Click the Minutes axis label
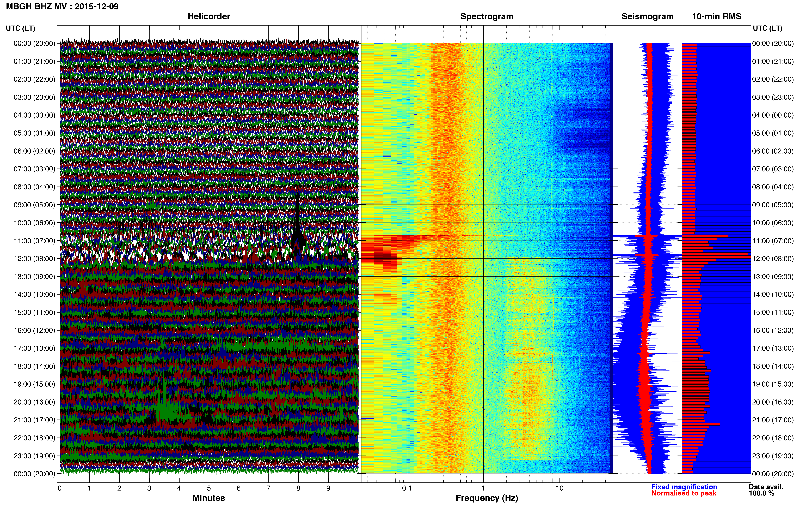The width and height of the screenshot is (812, 508). tap(208, 498)
